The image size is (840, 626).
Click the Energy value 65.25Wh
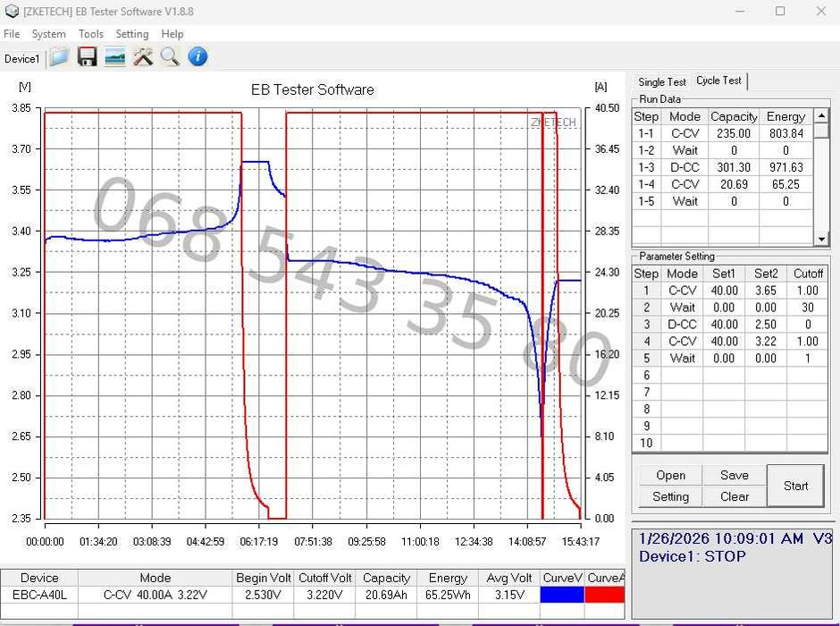click(448, 595)
